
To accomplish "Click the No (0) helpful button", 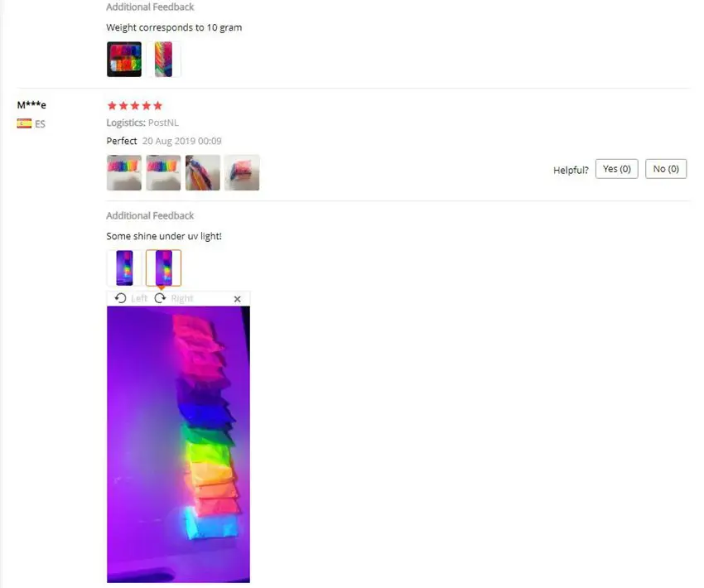I will (x=666, y=169).
